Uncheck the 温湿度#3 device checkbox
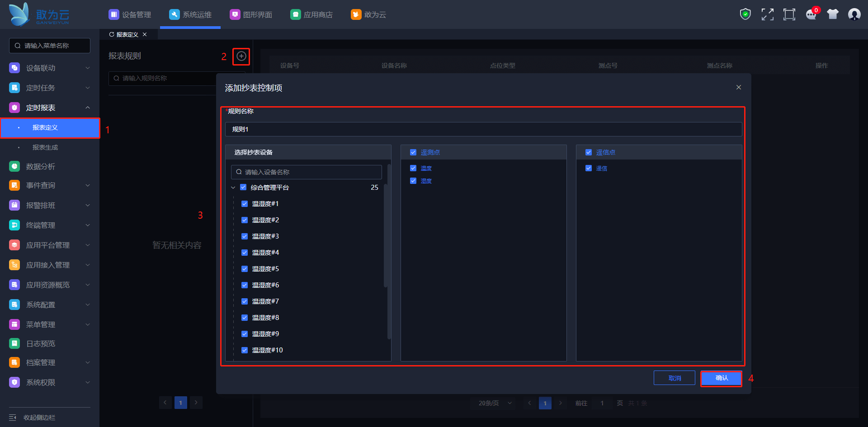868x427 pixels. pos(245,236)
